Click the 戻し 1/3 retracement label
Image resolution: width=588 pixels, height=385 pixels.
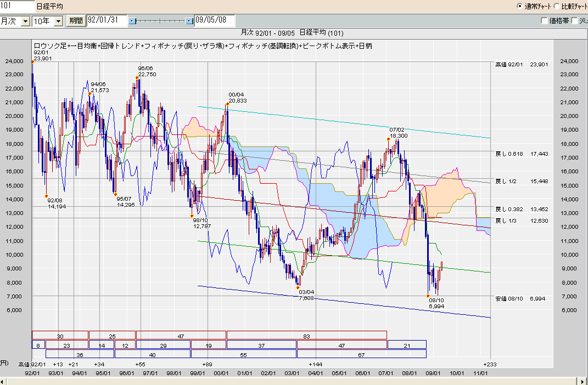click(506, 221)
